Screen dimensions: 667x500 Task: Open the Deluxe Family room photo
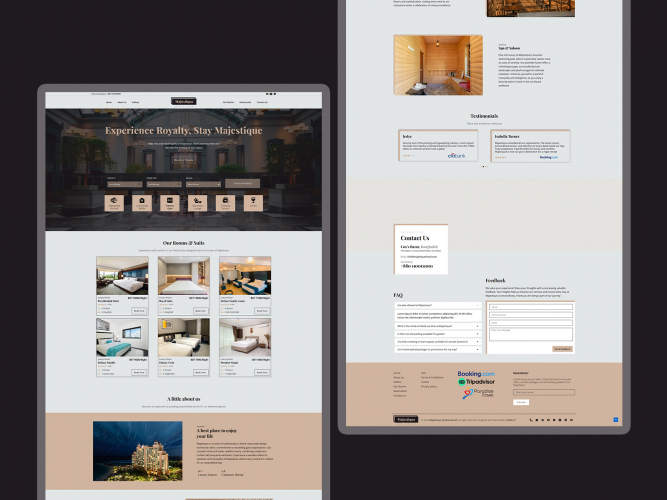click(245, 276)
